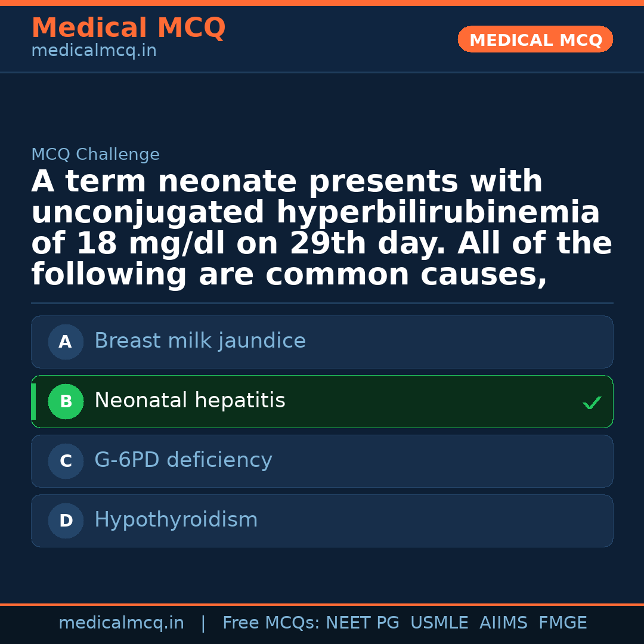Click the orange MEDICAL MCQ badge
The image size is (644, 644).
coord(535,40)
